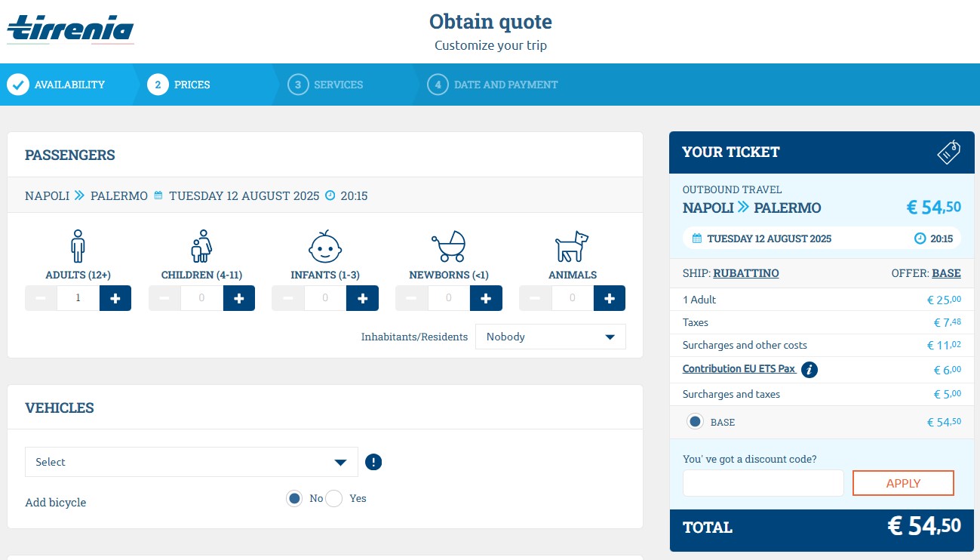Viewport: 980px width, 560px height.
Task: Click the children quantity field
Action: click(201, 298)
